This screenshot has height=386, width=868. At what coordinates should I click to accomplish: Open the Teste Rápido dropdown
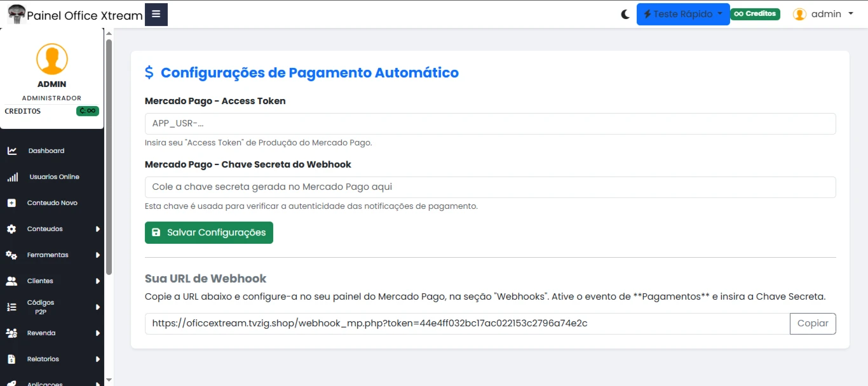682,14
